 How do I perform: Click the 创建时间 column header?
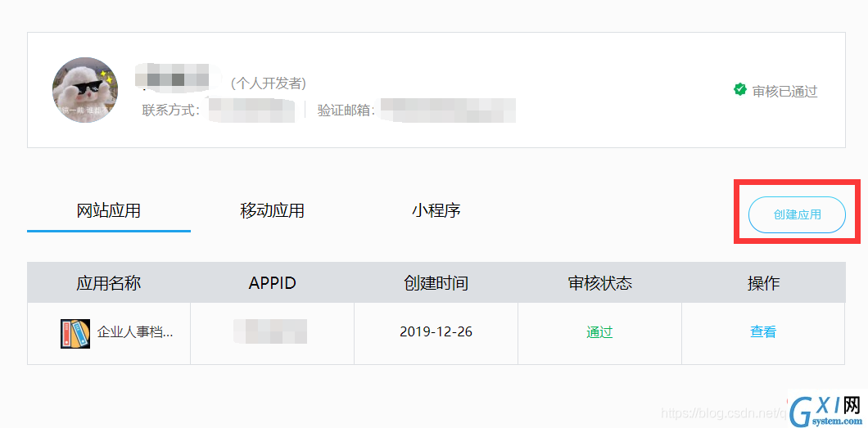click(x=436, y=283)
